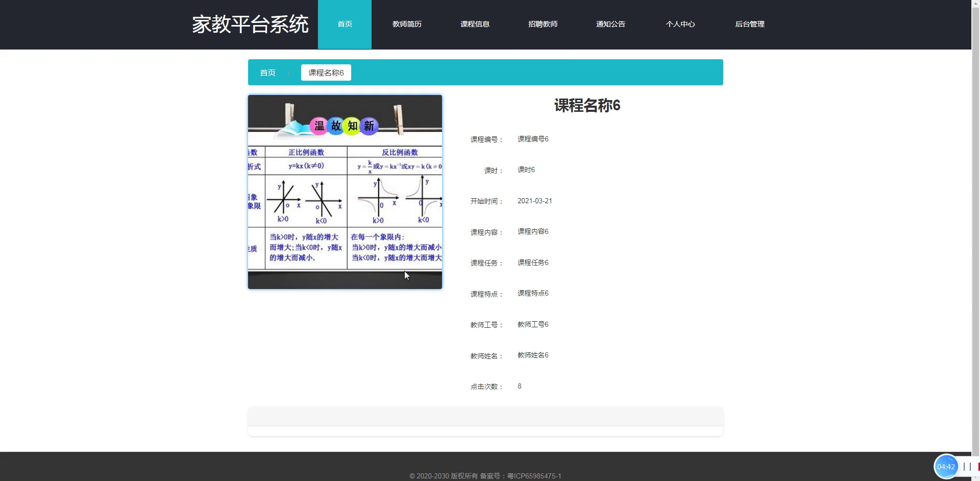Click the 课程任务6 value

coord(533,262)
